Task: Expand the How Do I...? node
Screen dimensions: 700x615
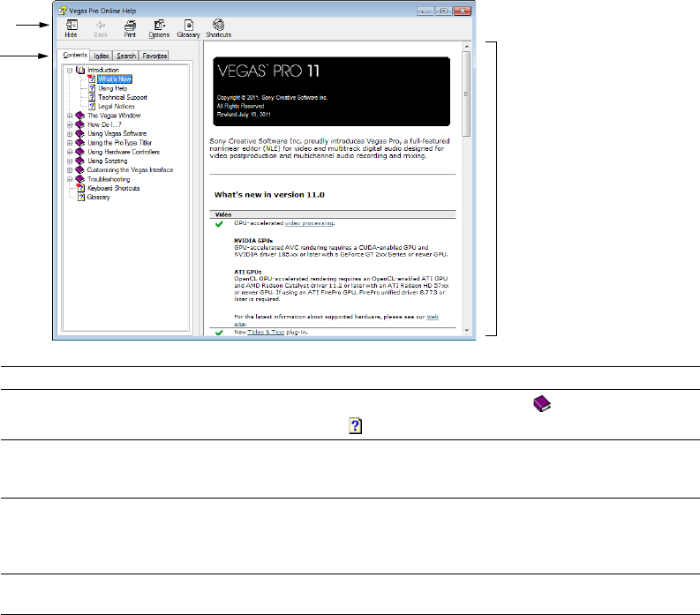Action: pyautogui.click(x=70, y=124)
